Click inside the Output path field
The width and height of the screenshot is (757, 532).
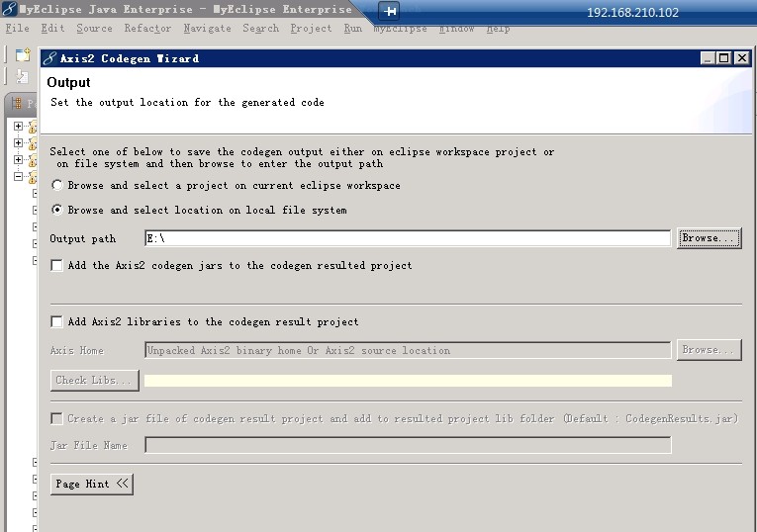(408, 238)
